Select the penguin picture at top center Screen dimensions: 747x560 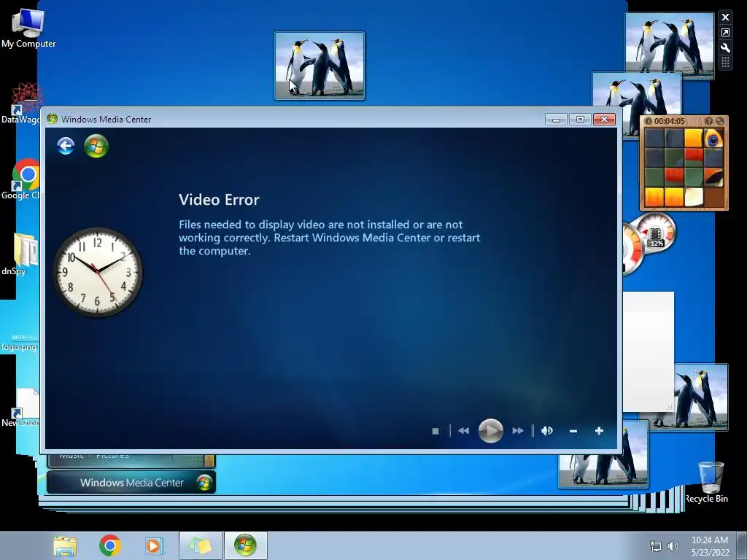pyautogui.click(x=320, y=66)
